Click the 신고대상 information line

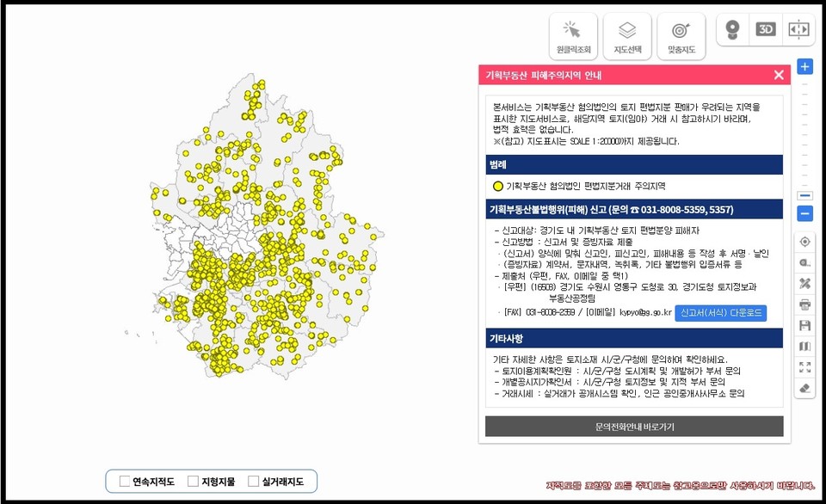[597, 230]
